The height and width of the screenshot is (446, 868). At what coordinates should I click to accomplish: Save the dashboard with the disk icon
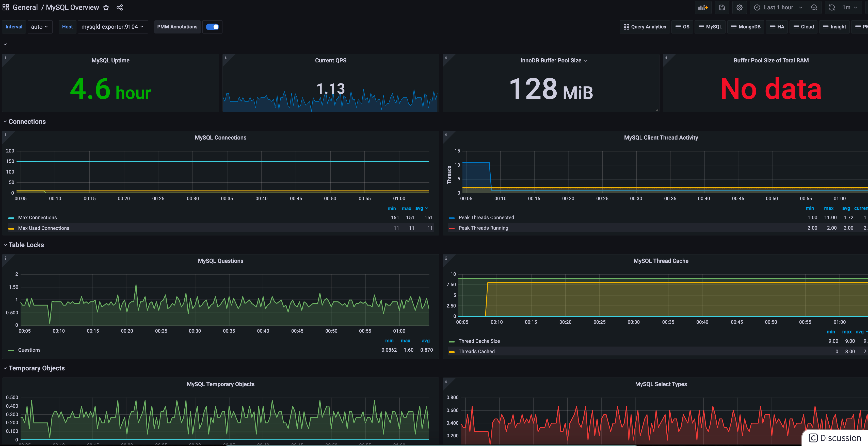tap(722, 7)
